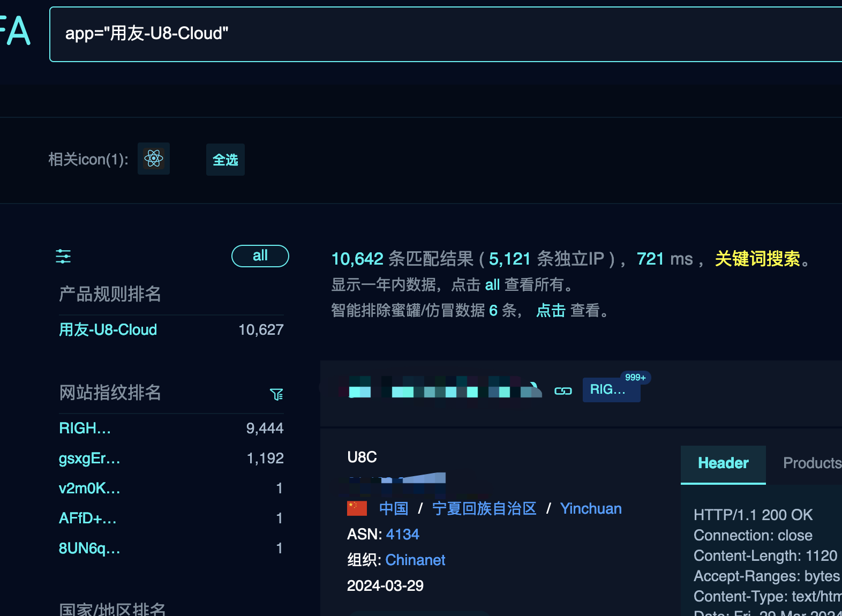The width and height of the screenshot is (842, 616).
Task: Click the China flag icon
Action: 357,508
